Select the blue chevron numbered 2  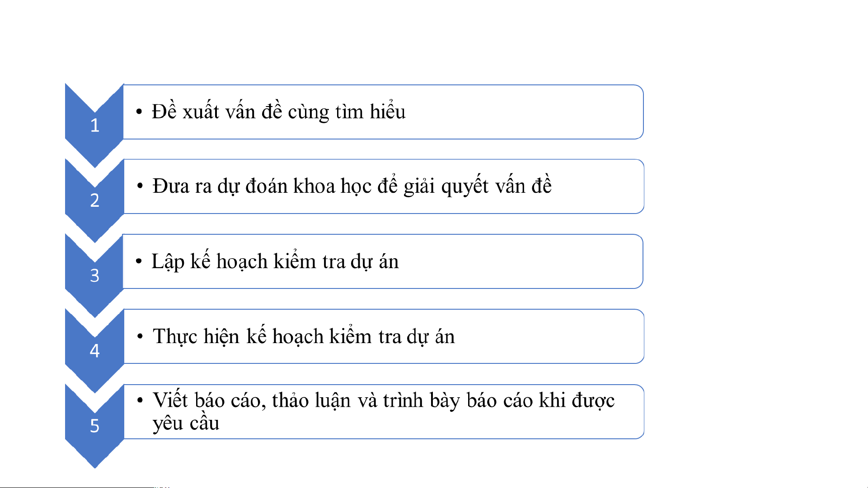[x=94, y=200]
